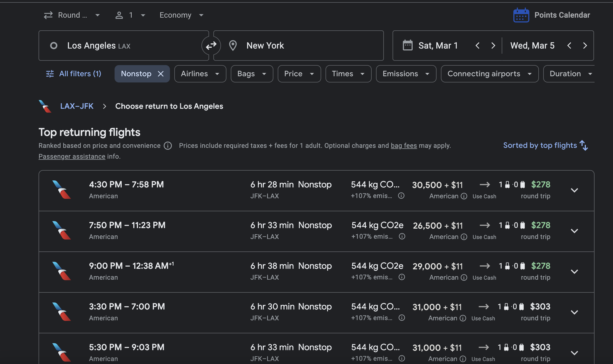Click American points info icon for 29,000 fare

pyautogui.click(x=464, y=277)
